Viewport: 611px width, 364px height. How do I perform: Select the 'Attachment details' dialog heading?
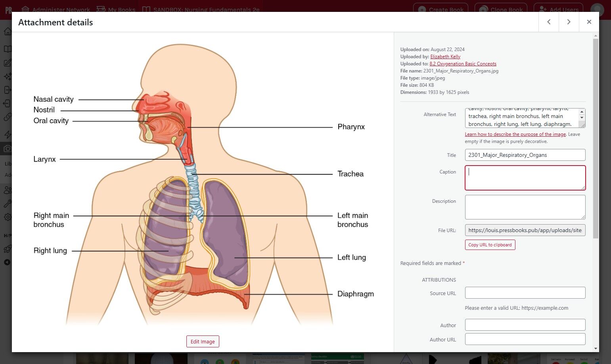(56, 22)
